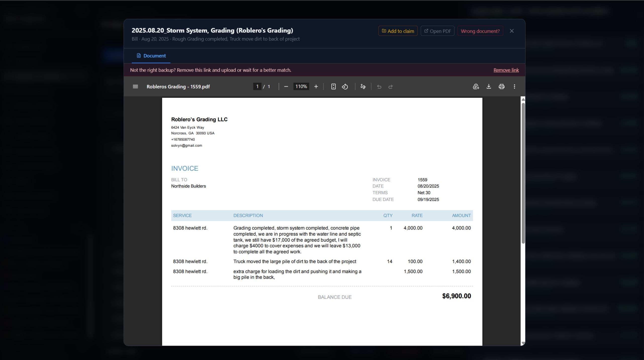The width and height of the screenshot is (644, 360).
Task: Open the PDF viewer sidebar menu icon
Action: click(x=135, y=86)
